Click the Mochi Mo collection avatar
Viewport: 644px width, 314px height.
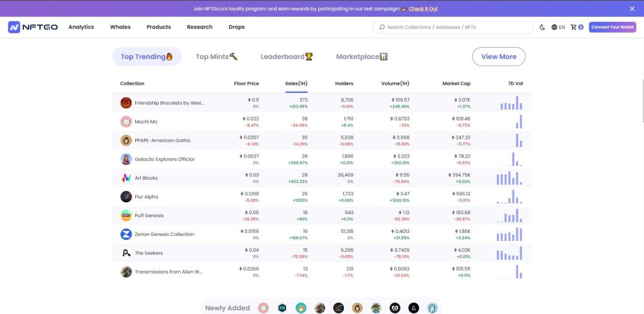tap(126, 122)
